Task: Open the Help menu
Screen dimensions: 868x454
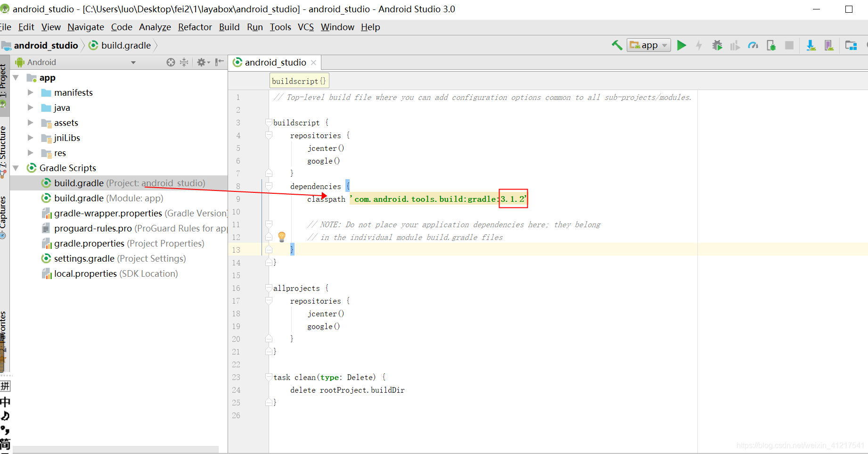Action: (370, 27)
